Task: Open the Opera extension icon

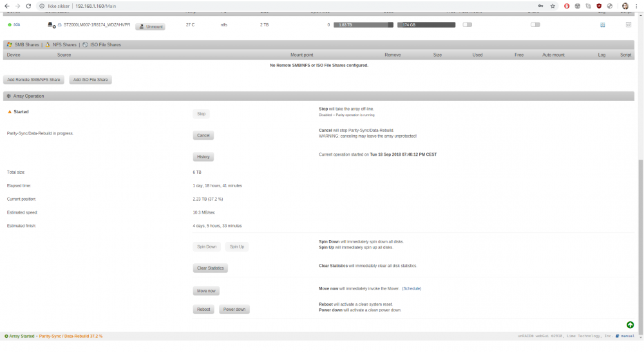Action: (567, 6)
